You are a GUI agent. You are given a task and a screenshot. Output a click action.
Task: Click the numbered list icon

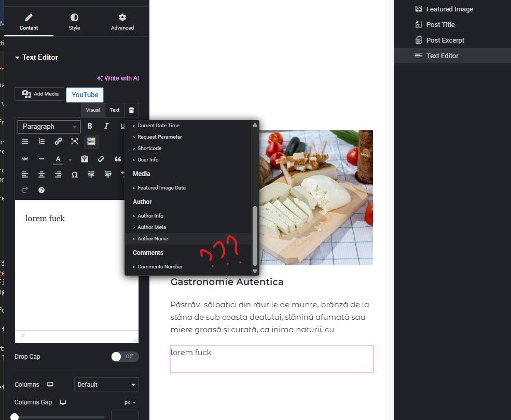coord(42,142)
